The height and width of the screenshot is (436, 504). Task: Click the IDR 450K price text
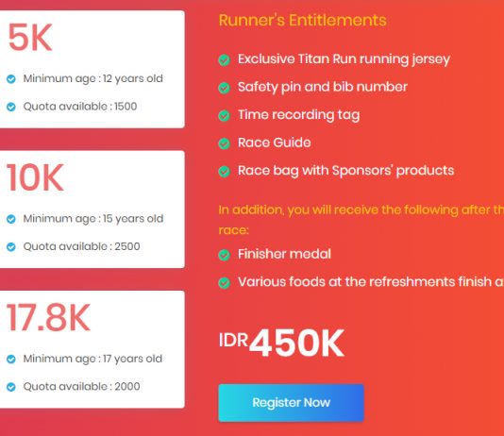[x=281, y=343]
